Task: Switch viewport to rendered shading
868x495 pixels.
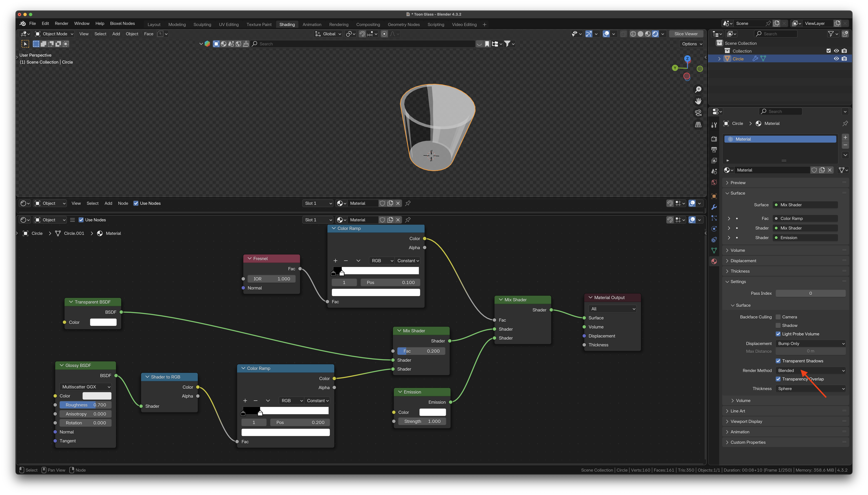Action: pos(655,34)
